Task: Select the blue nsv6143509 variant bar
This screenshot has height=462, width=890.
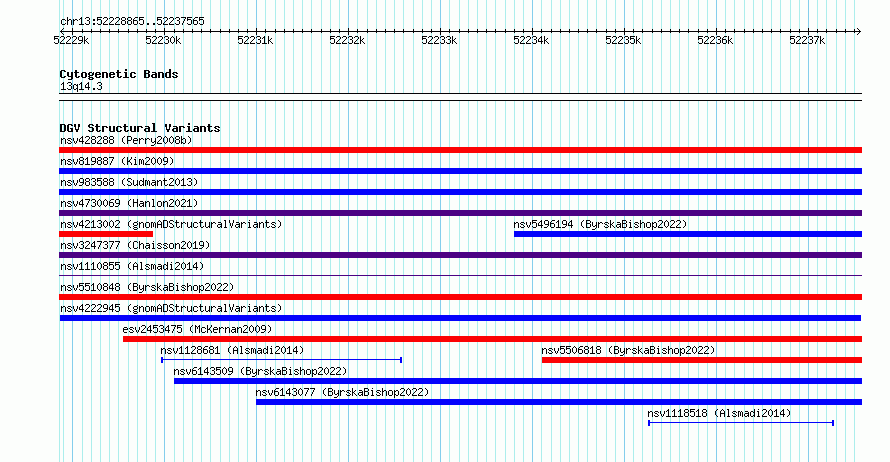Action: pyautogui.click(x=518, y=381)
